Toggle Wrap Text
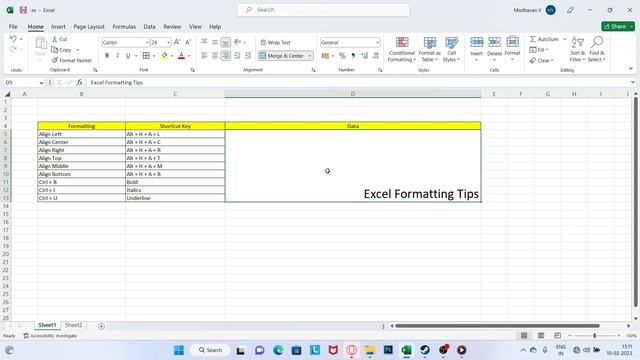 coord(276,42)
